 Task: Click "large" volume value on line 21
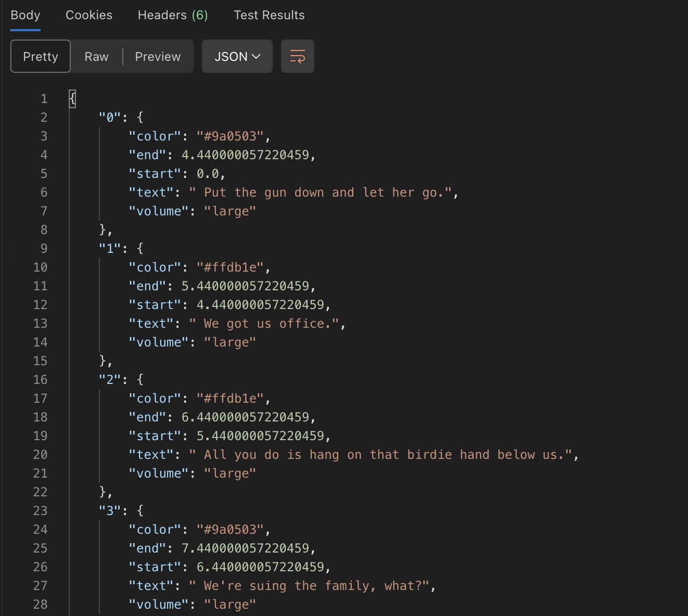click(230, 473)
